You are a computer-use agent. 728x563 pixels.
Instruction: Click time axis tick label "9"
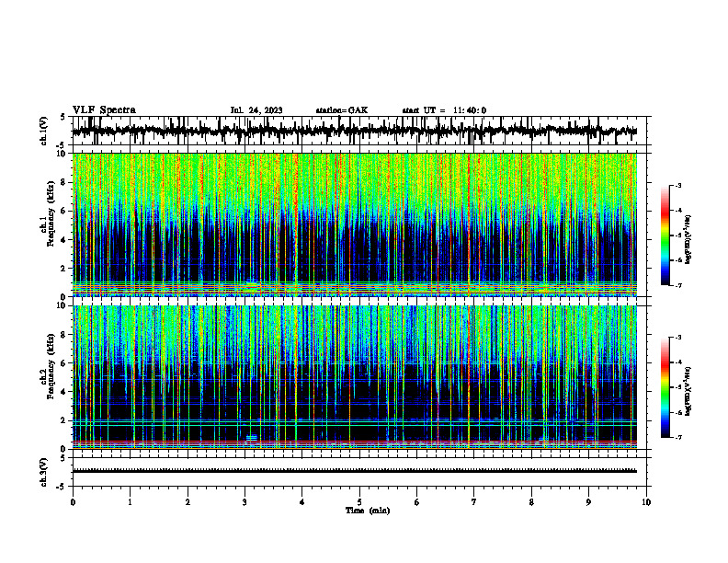point(588,502)
